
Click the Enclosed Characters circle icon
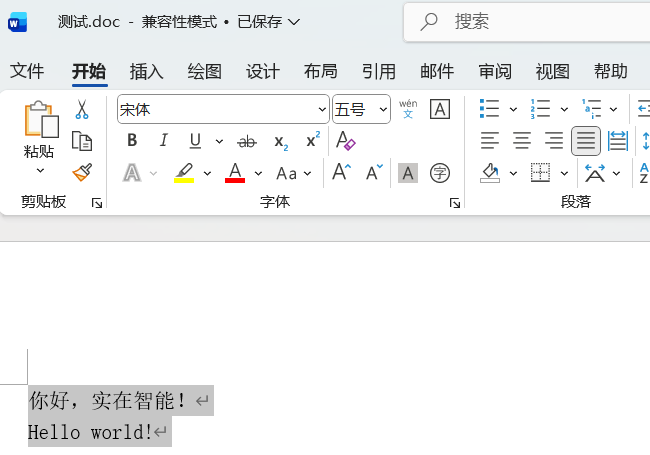point(440,173)
